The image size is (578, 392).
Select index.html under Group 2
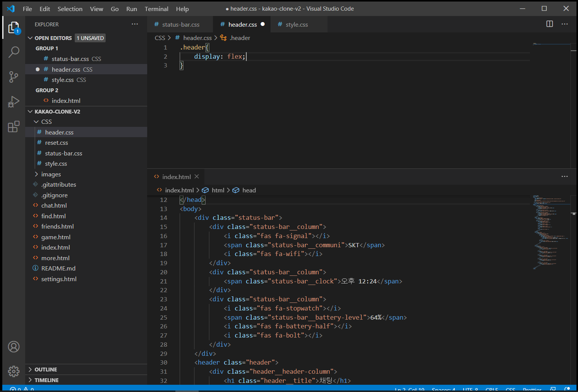86,101
